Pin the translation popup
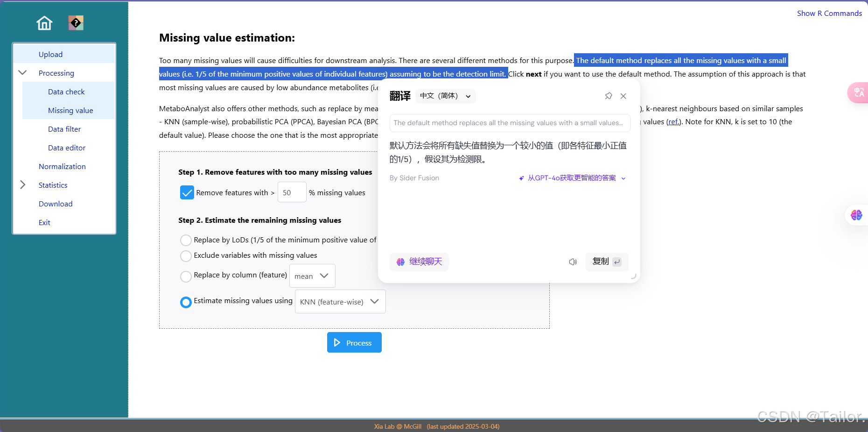 pos(609,96)
